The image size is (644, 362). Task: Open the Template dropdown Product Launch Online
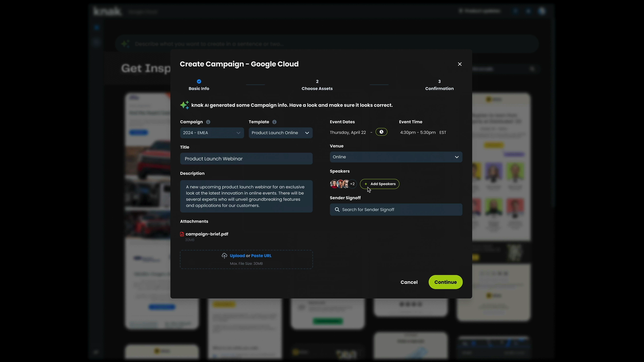click(280, 133)
